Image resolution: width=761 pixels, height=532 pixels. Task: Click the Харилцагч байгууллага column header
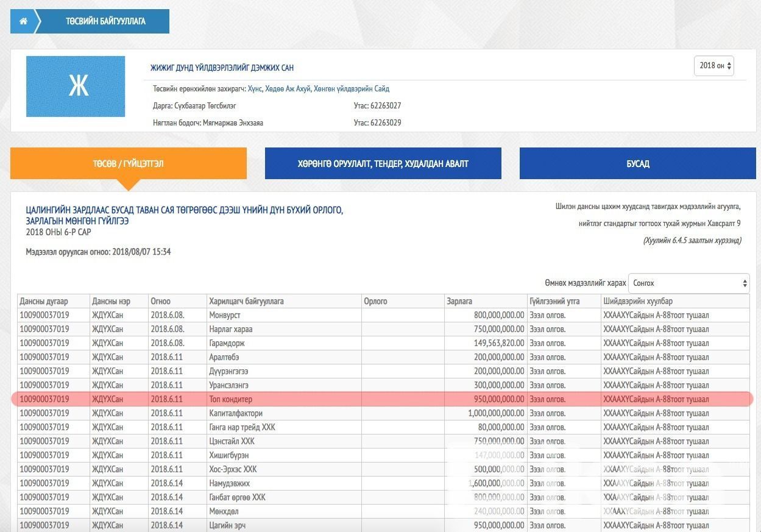click(246, 301)
